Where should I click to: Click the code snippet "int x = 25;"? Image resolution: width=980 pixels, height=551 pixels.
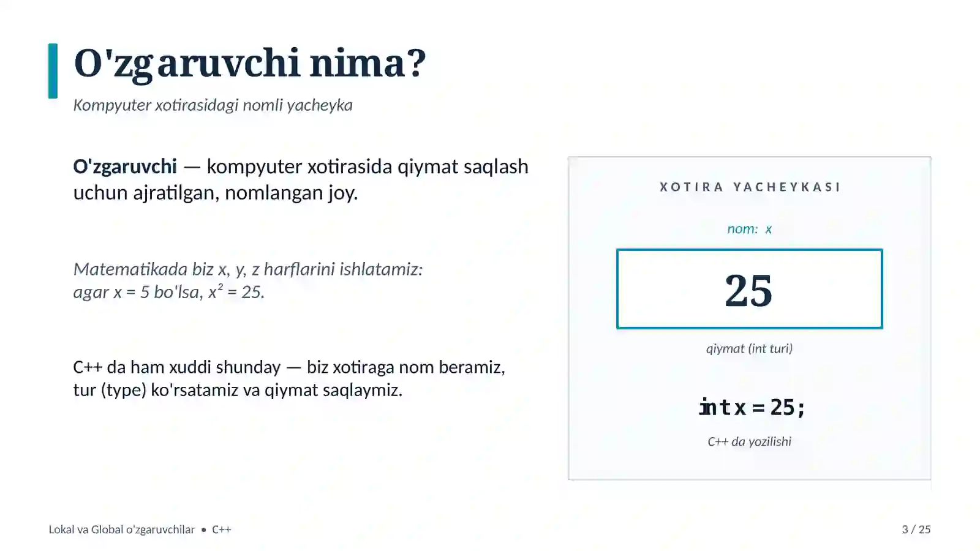pos(752,407)
